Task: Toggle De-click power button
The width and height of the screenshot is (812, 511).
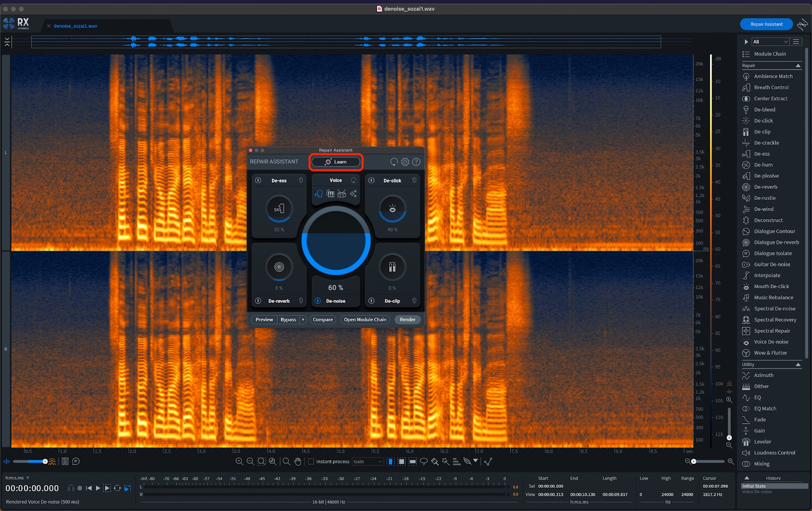Action: pos(371,180)
